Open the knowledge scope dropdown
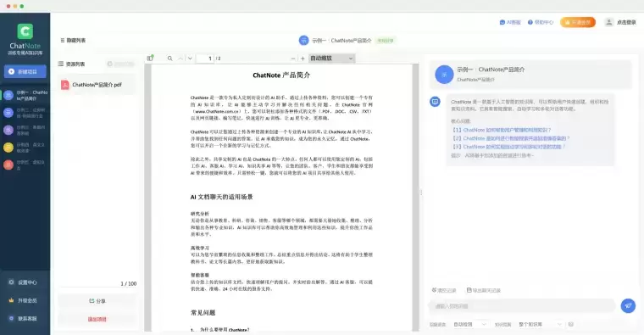 540,324
